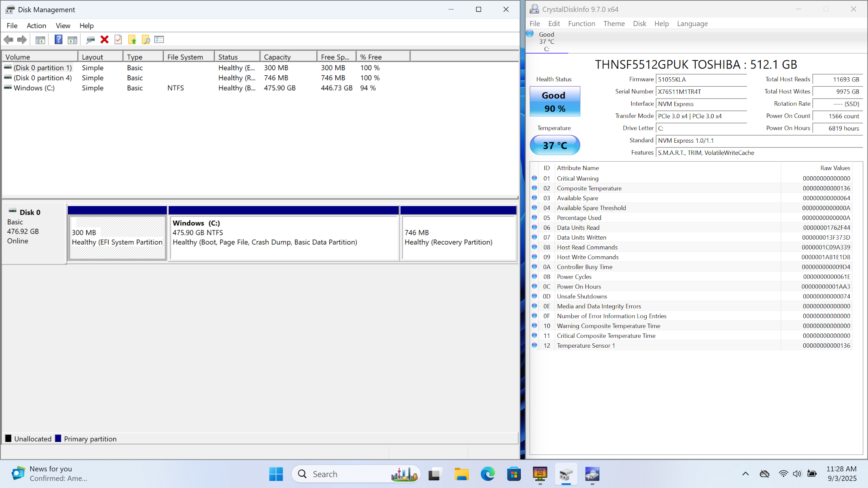This screenshot has width=868, height=488.
Task: Sort by Volume column header
Action: (x=40, y=57)
